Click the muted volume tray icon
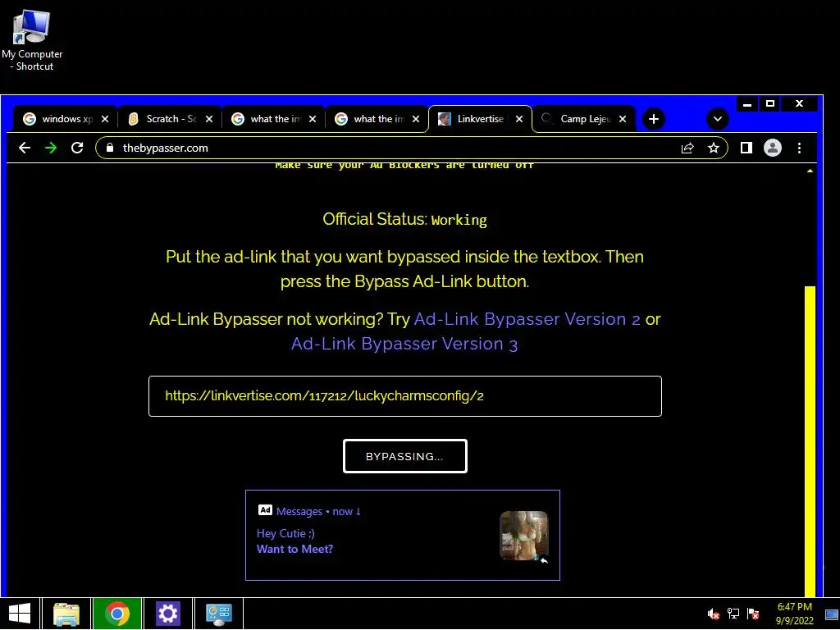 coord(713,614)
